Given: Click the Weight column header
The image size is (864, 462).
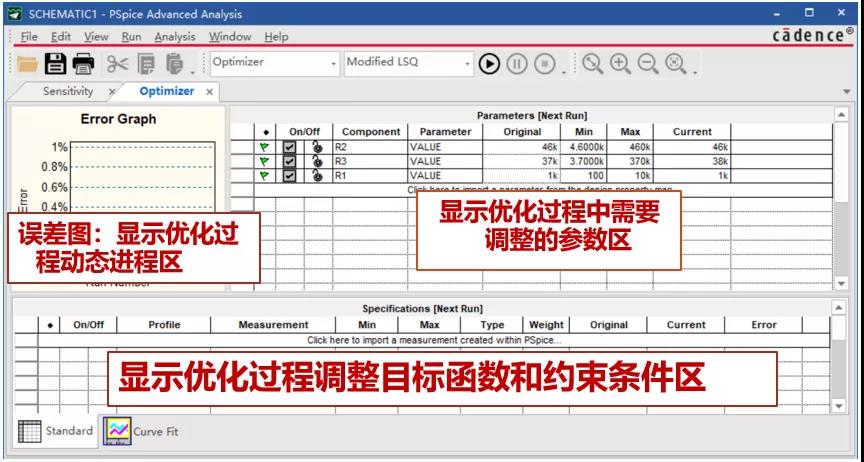Looking at the screenshot, I should coord(546,325).
